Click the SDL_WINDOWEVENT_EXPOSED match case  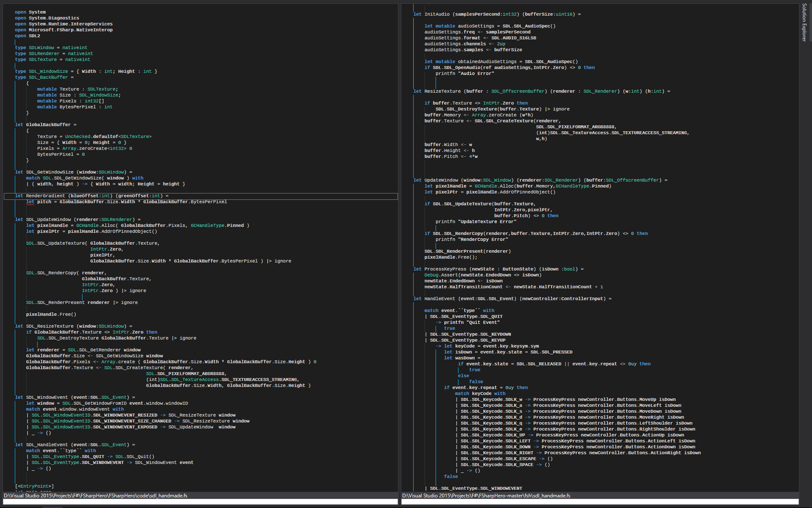(x=125, y=427)
